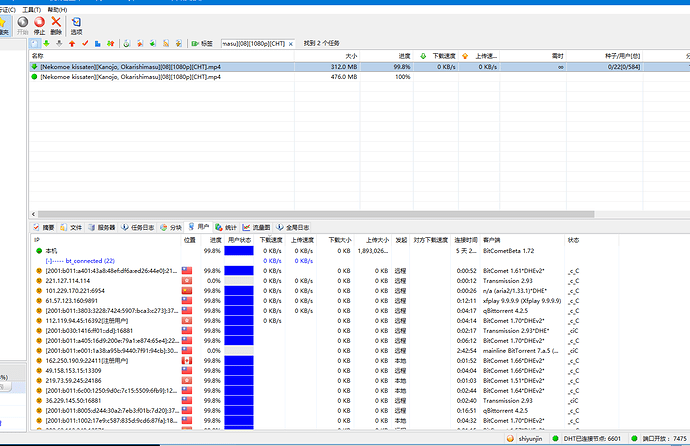
Task: Sort peers by 对方下载速度 column header
Action: (430, 240)
